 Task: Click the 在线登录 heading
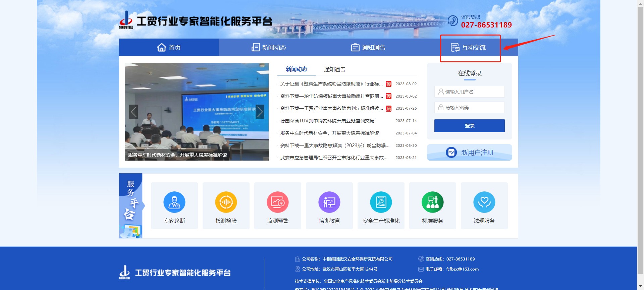[470, 73]
